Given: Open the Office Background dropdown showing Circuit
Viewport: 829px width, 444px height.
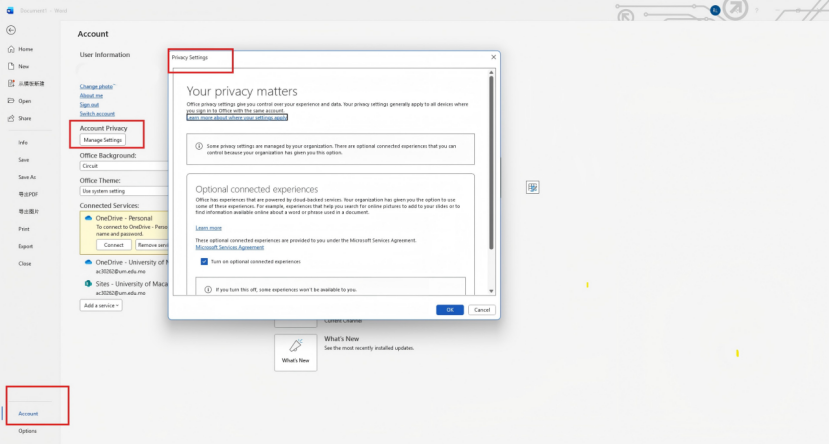Looking at the screenshot, I should [x=124, y=166].
